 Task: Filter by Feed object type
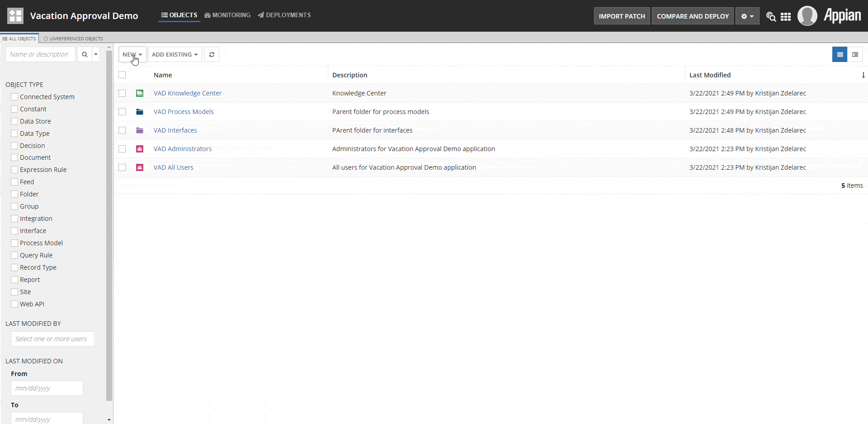point(14,182)
